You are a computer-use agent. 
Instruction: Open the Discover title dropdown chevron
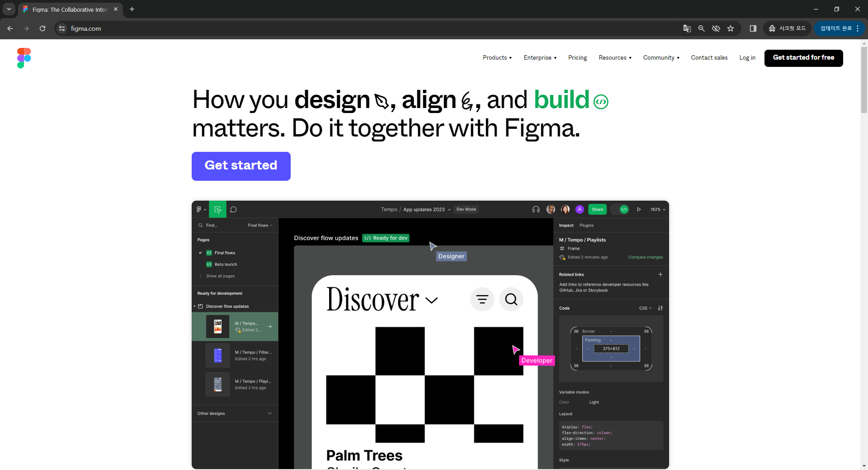432,301
